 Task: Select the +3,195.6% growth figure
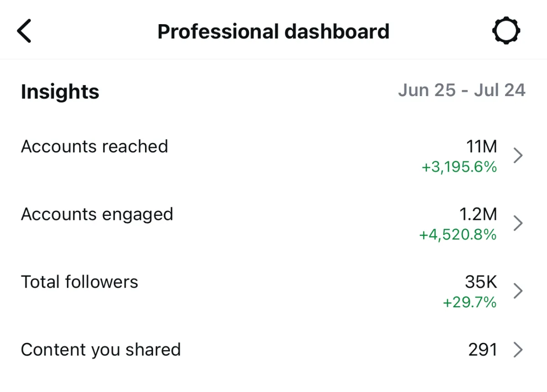(459, 167)
